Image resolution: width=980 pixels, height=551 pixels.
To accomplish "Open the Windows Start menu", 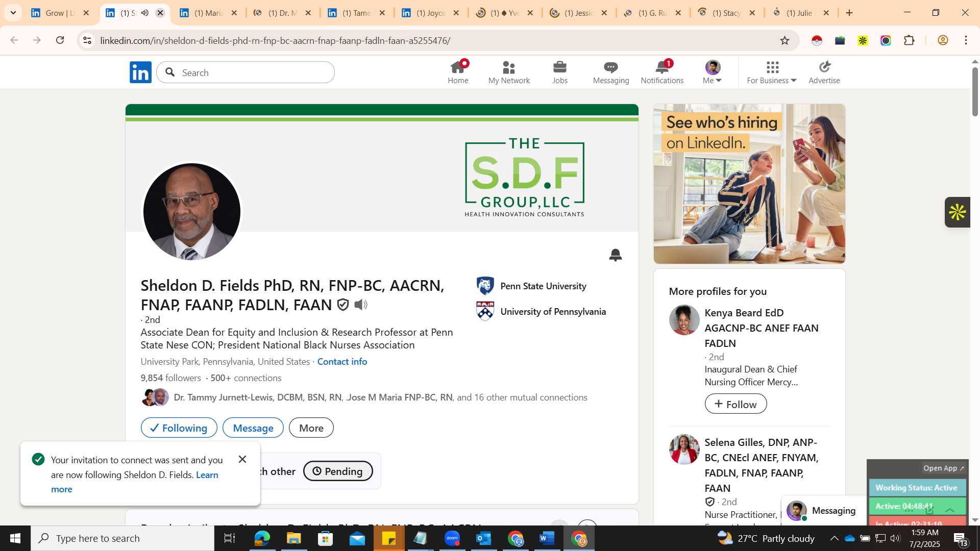I will [x=15, y=538].
